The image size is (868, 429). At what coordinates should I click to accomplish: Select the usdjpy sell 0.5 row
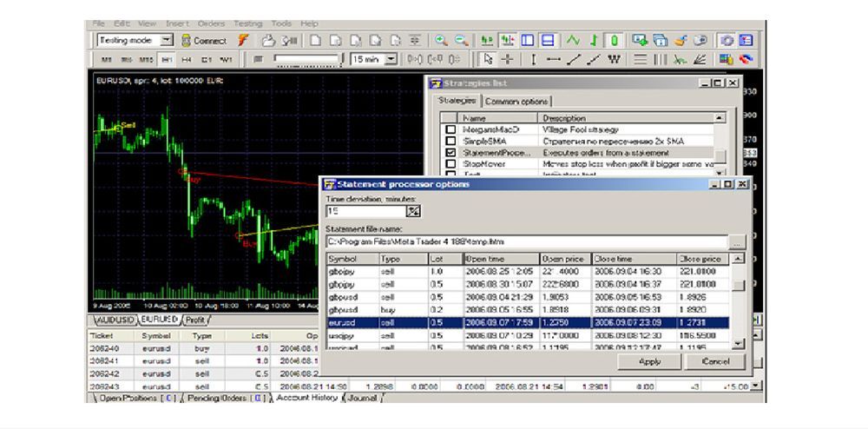[x=528, y=335]
